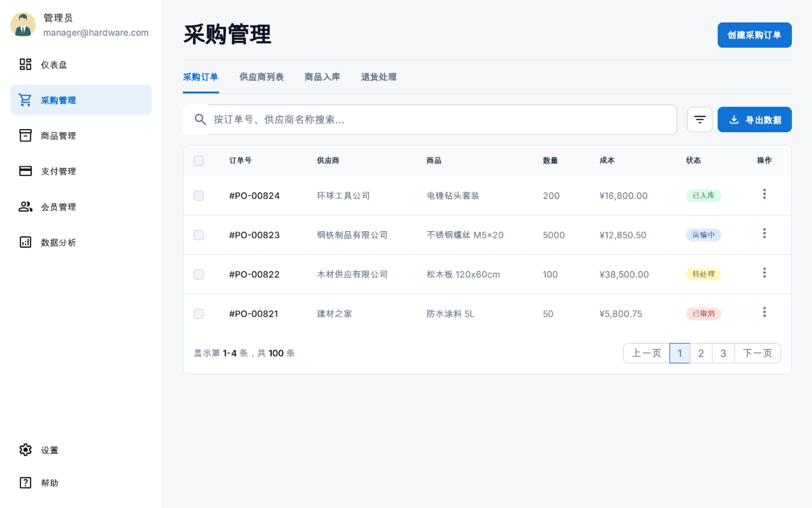Open the filter icon beside search
812x508 pixels.
pyautogui.click(x=699, y=120)
